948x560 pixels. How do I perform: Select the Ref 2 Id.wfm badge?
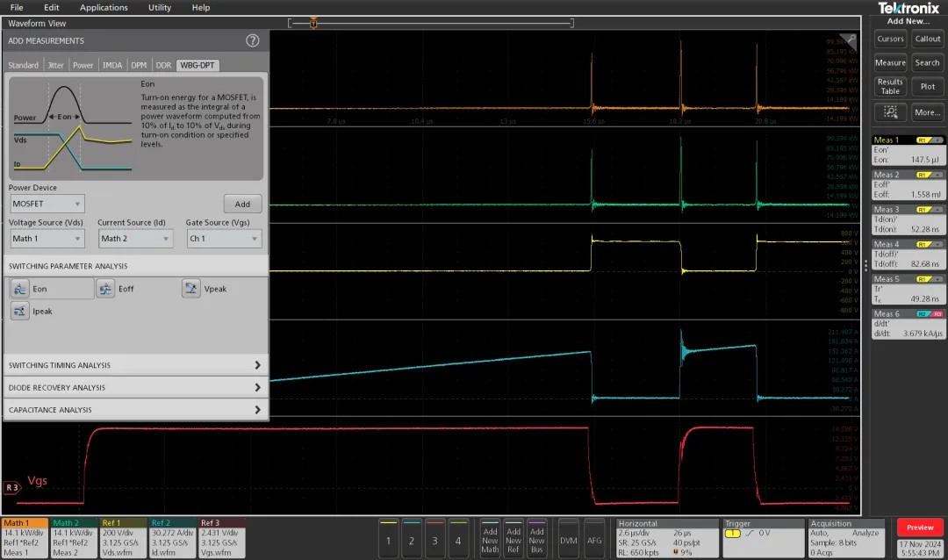click(x=173, y=538)
